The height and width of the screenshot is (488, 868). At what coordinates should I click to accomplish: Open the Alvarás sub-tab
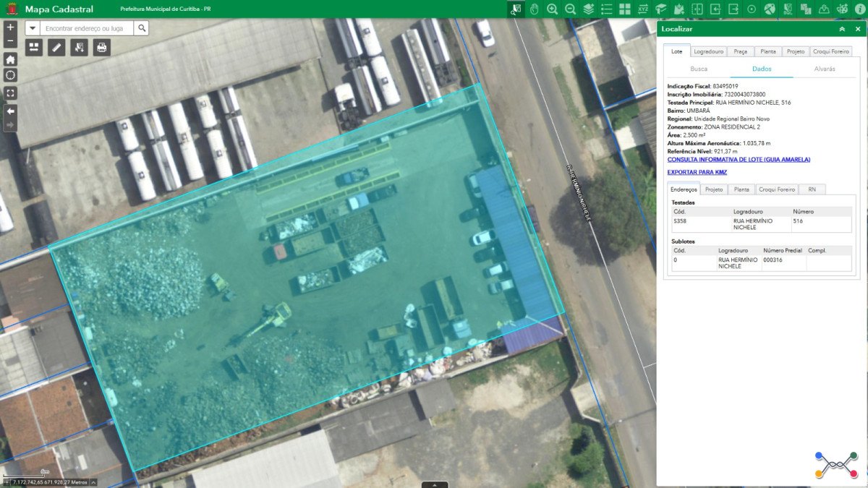[x=825, y=69]
